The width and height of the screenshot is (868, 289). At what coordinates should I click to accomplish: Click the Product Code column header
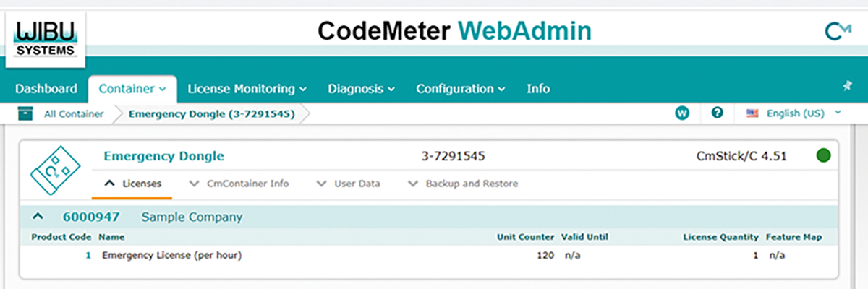point(61,236)
